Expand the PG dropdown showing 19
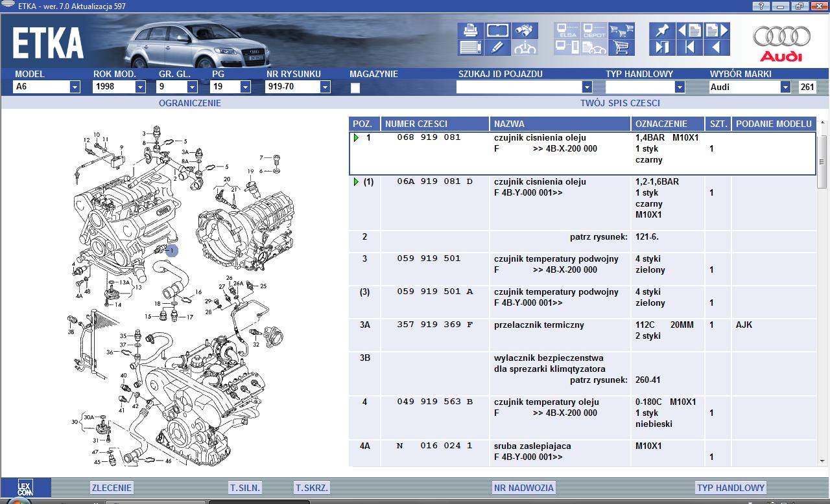 [x=245, y=87]
